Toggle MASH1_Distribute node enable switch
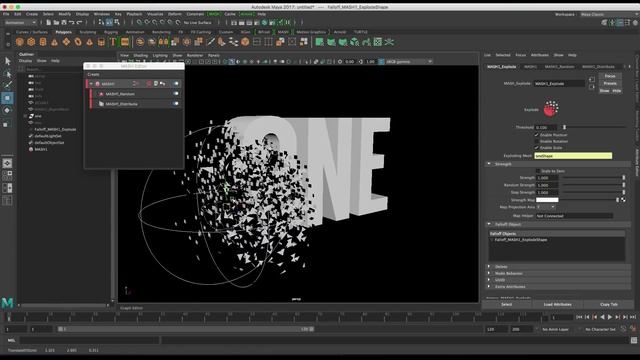 [x=176, y=104]
